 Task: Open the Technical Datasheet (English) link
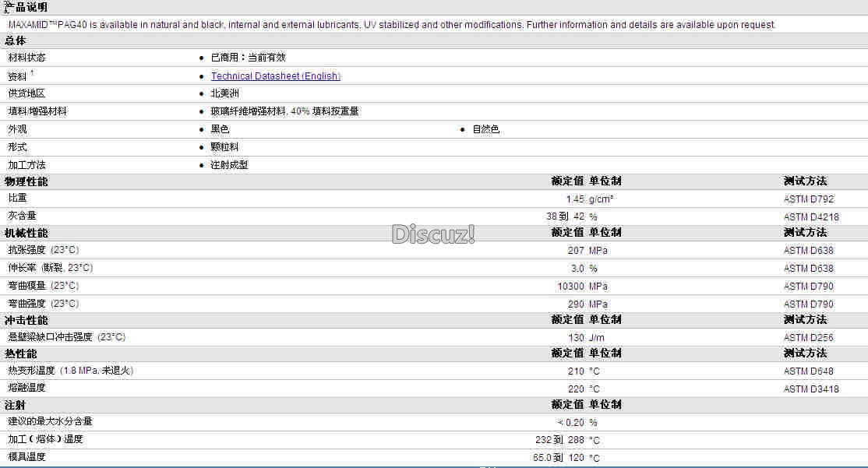pyautogui.click(x=275, y=76)
